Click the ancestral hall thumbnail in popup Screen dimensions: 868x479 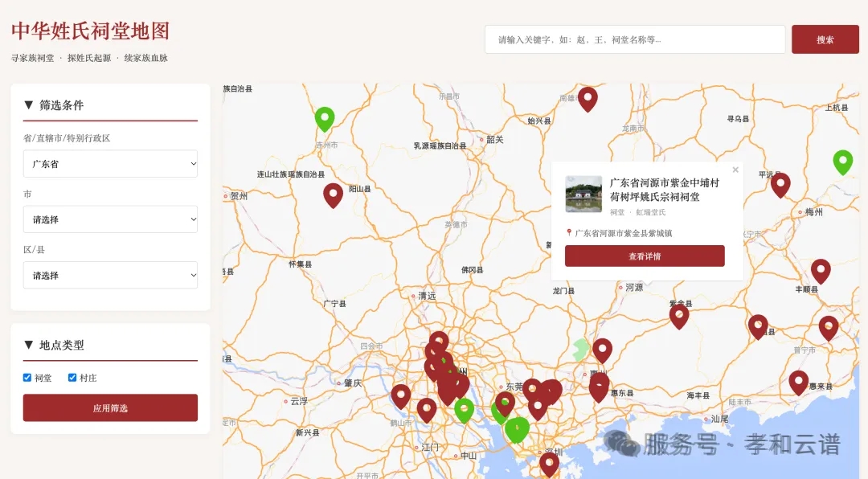click(x=583, y=194)
